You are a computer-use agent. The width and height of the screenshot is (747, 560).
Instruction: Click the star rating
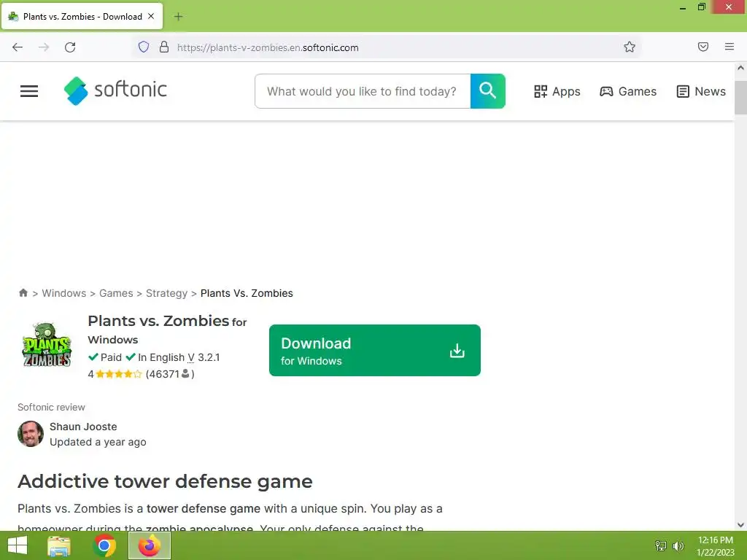tap(119, 374)
